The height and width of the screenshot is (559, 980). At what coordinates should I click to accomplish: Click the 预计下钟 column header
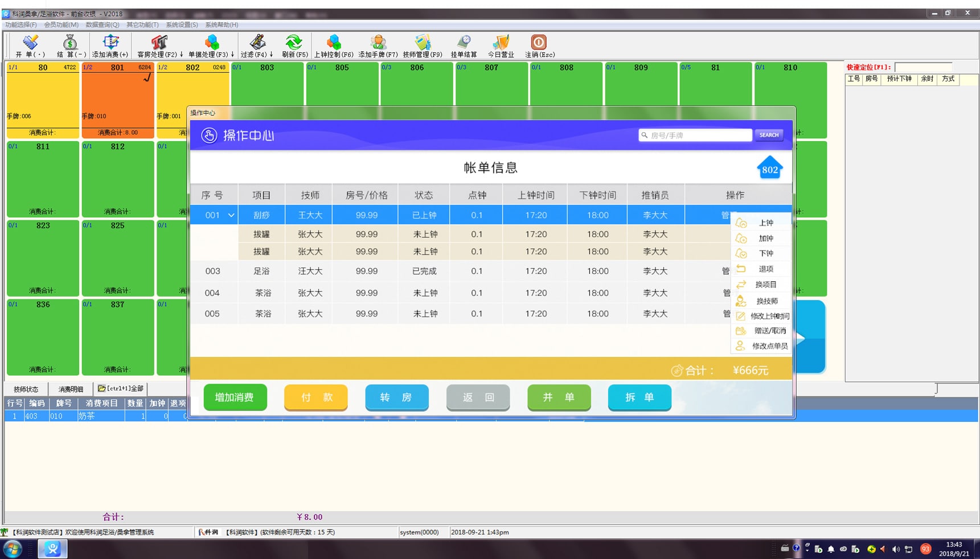(899, 79)
